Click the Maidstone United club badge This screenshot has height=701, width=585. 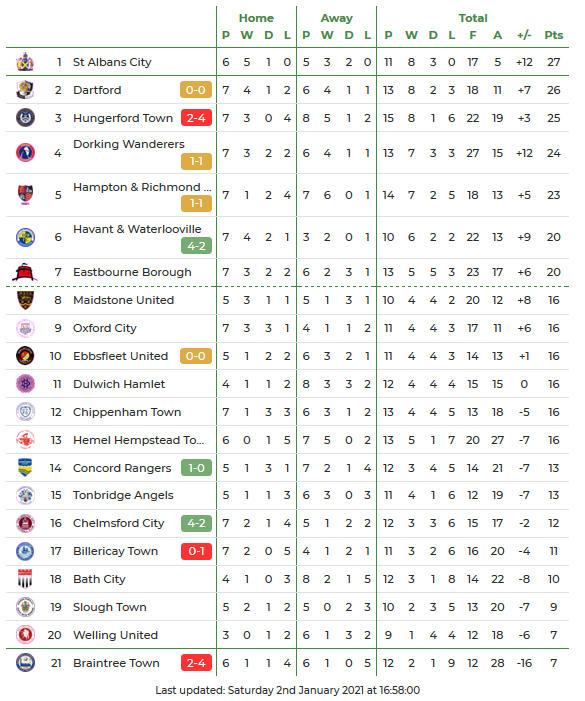(25, 300)
